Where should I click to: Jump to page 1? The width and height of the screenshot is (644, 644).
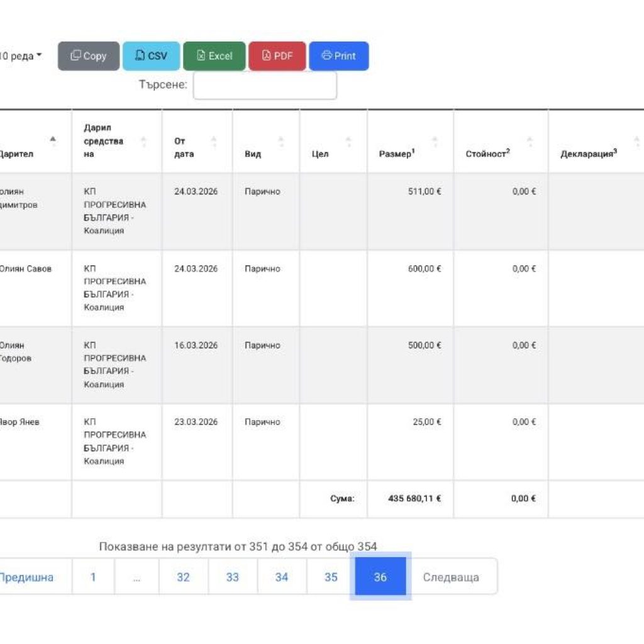pos(93,577)
